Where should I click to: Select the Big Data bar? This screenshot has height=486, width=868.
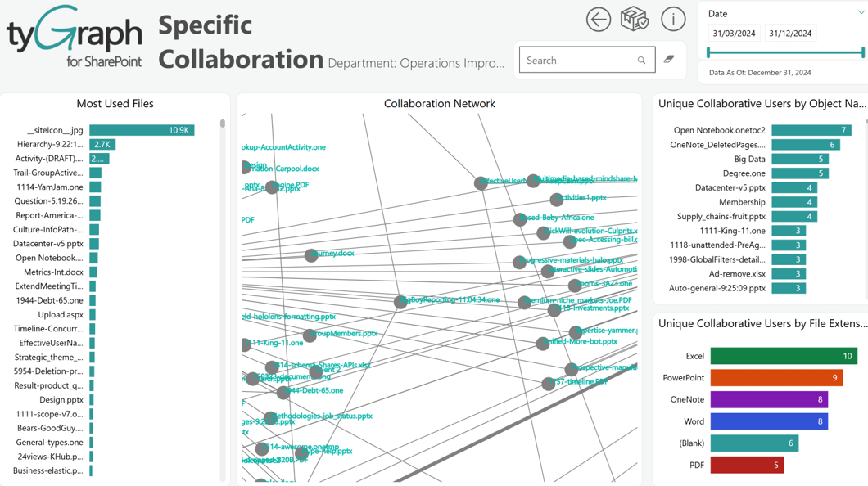pos(801,160)
